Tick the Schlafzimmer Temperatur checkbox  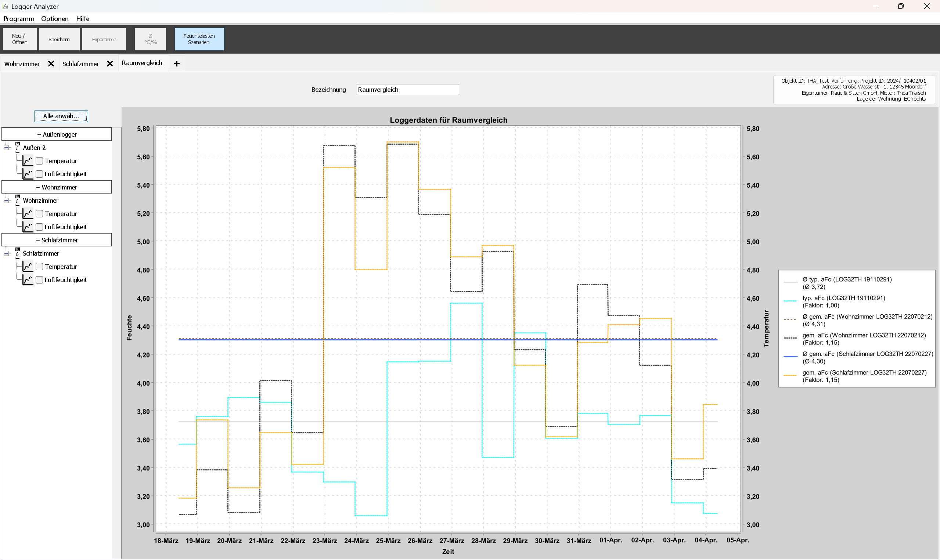(39, 267)
